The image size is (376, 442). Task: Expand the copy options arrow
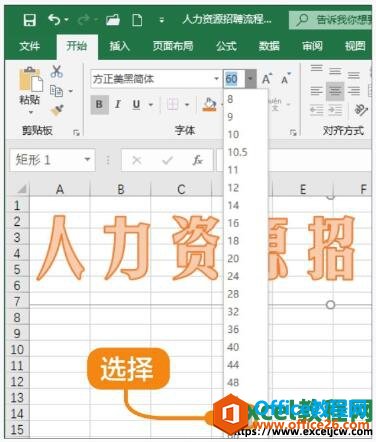(71, 91)
